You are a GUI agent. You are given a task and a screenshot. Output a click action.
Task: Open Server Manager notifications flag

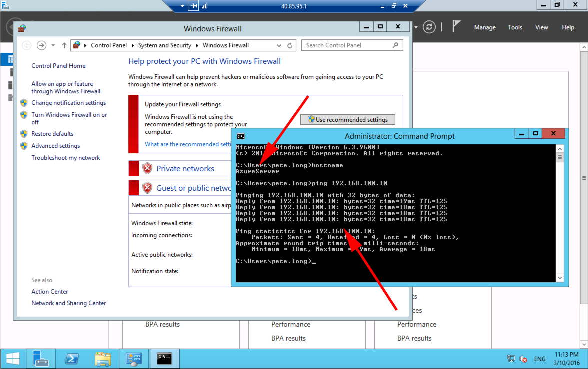coord(456,26)
